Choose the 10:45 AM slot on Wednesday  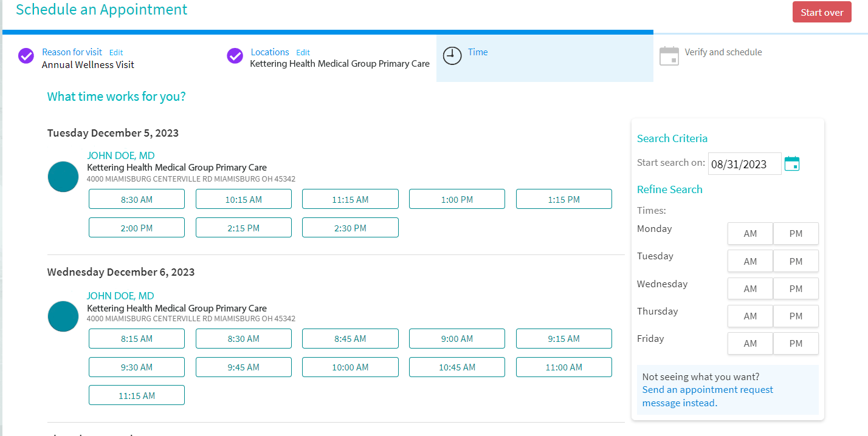[457, 367]
